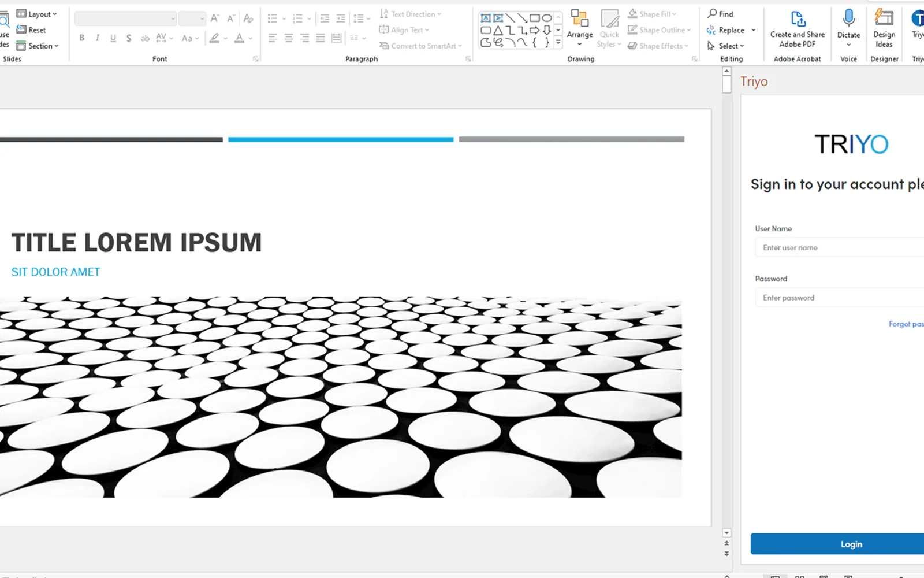Image resolution: width=924 pixels, height=578 pixels.
Task: Open Text Direction menu
Action: (410, 14)
